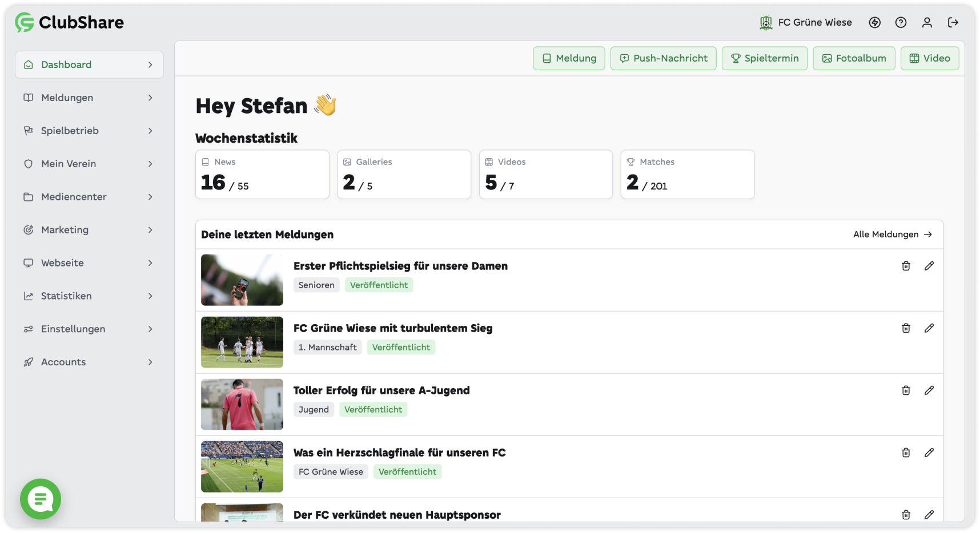Image resolution: width=980 pixels, height=533 pixels.
Task: Create a new Fotoalbum
Action: pyautogui.click(x=854, y=58)
